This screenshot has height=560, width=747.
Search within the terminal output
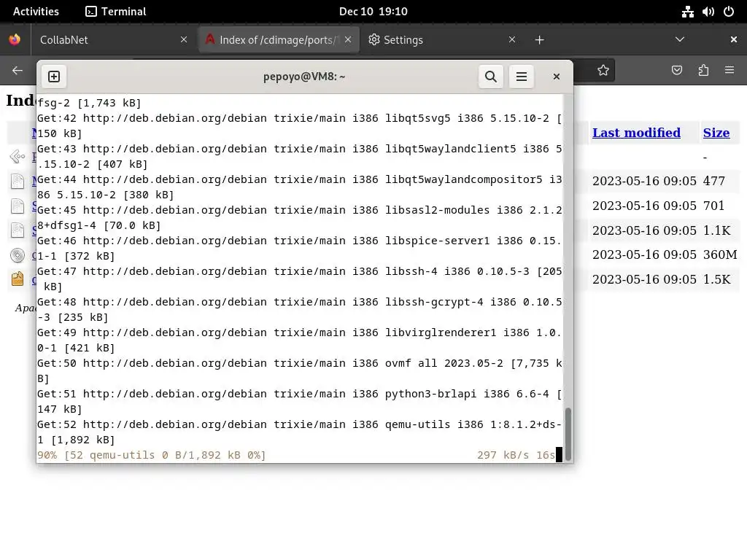point(491,76)
